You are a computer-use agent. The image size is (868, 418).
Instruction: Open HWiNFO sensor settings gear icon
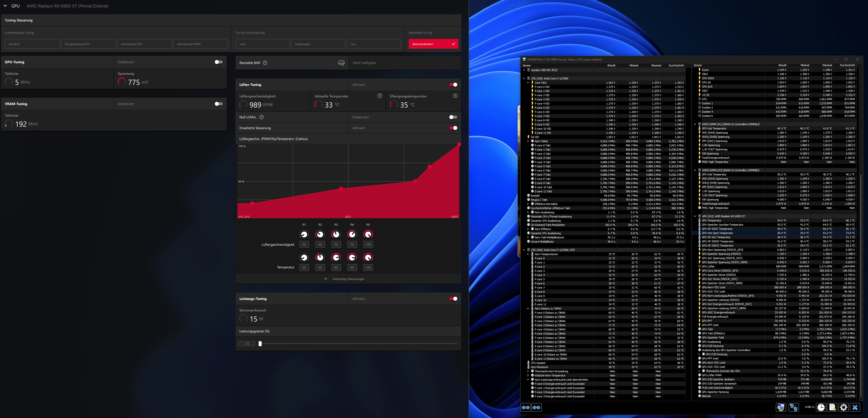[x=843, y=407]
